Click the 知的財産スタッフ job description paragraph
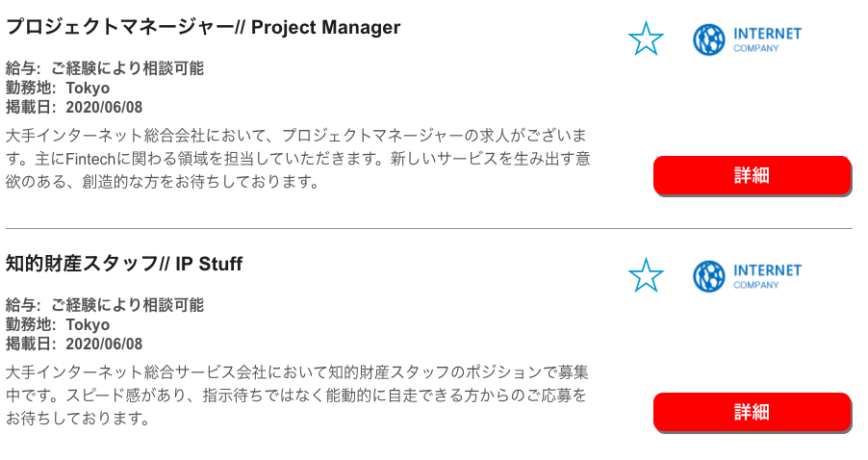This screenshot has height=460, width=868. 296,396
